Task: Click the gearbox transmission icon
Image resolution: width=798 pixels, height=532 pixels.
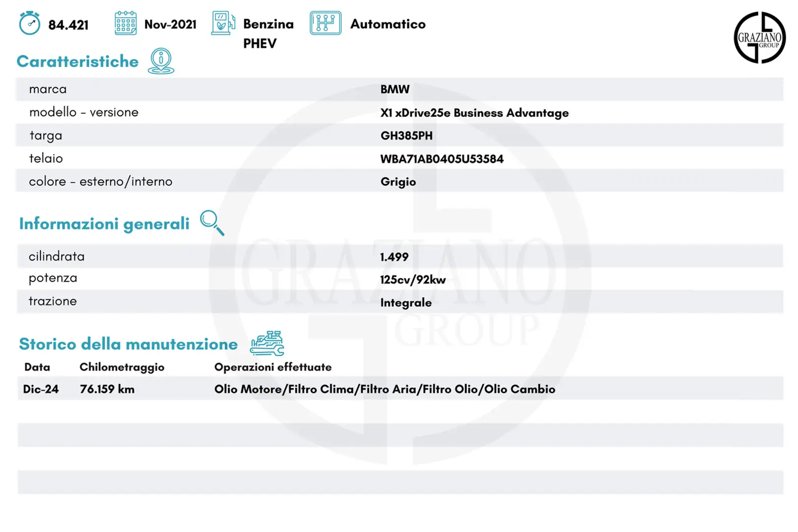Action: pos(325,23)
